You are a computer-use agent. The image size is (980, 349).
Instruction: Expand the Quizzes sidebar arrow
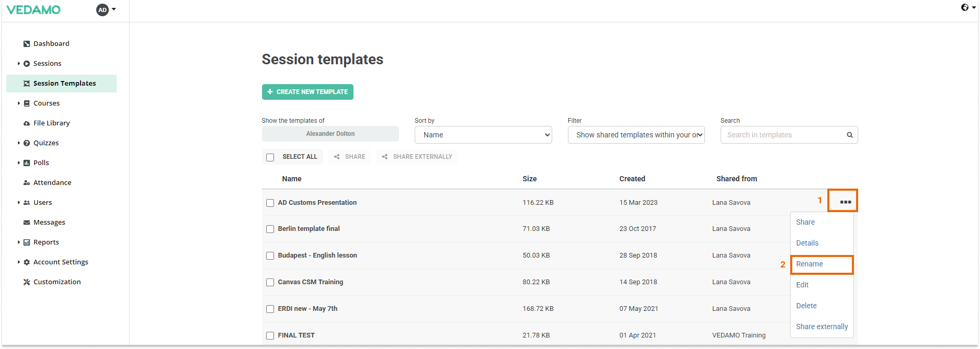(19, 143)
